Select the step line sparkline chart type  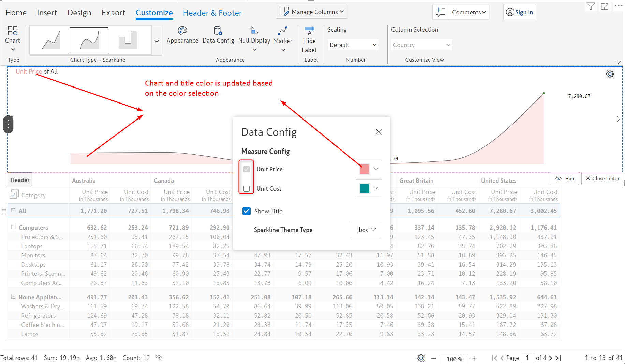click(x=128, y=40)
